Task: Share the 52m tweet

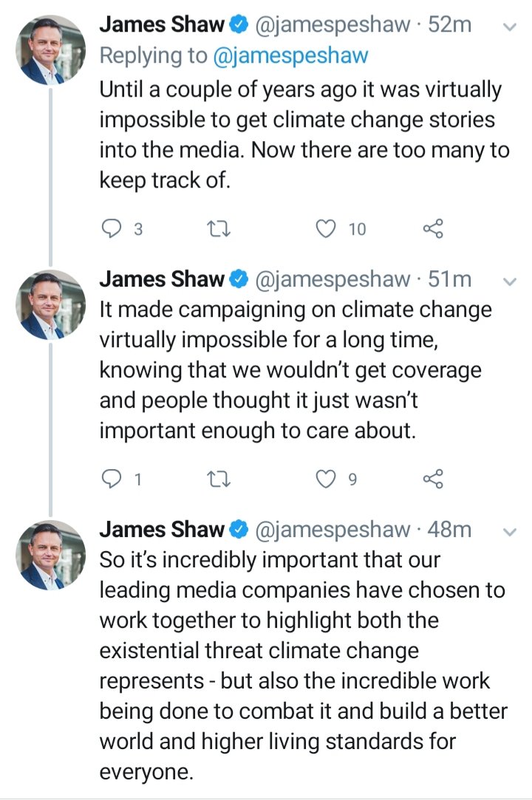Action: 433,229
